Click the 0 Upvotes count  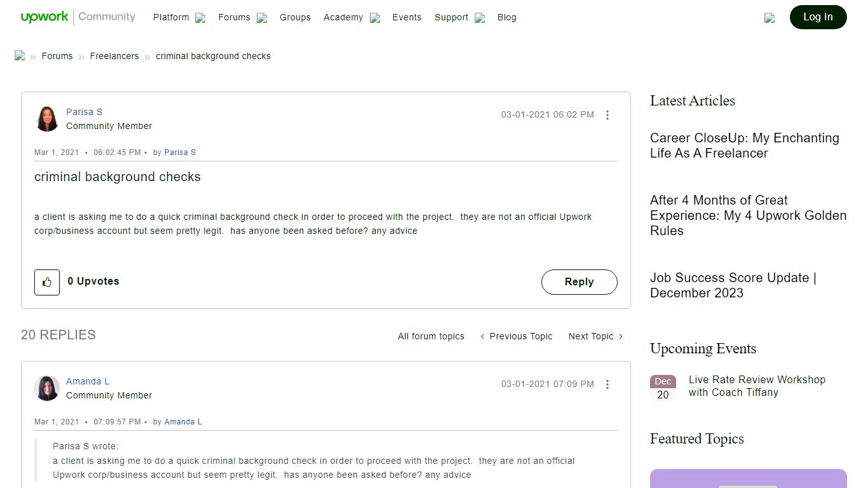[93, 281]
